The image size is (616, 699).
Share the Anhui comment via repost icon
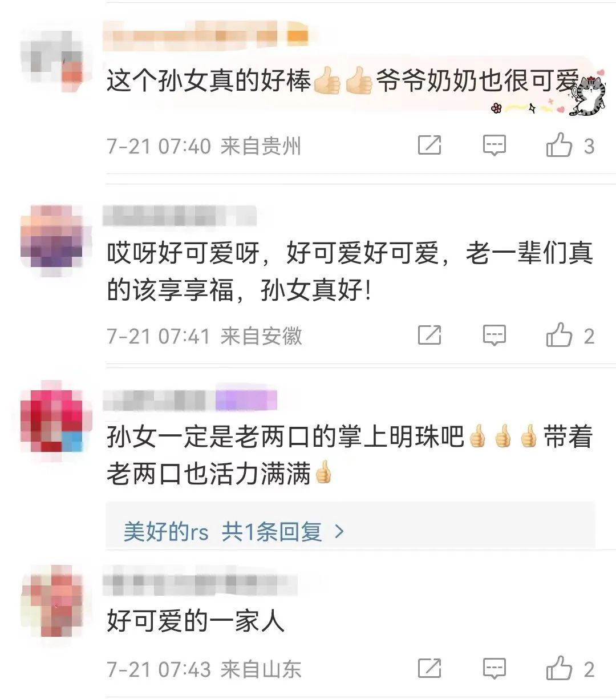tap(429, 336)
